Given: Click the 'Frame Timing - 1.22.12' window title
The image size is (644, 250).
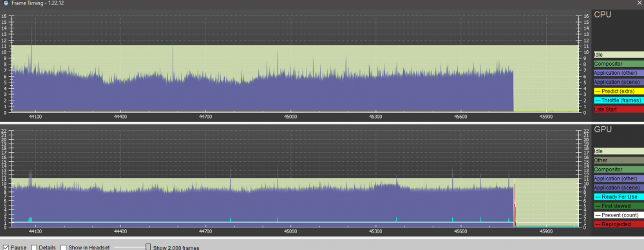Looking at the screenshot, I should tap(37, 3).
